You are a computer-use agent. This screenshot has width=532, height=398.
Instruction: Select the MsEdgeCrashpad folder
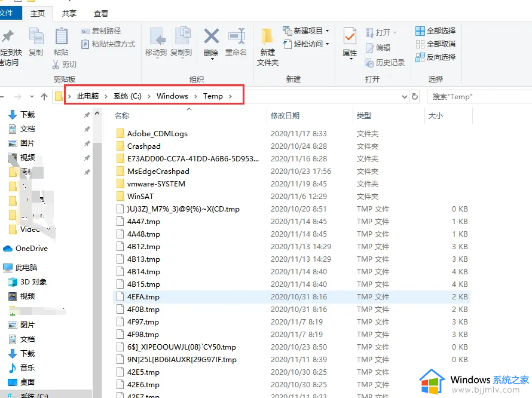[x=158, y=172]
